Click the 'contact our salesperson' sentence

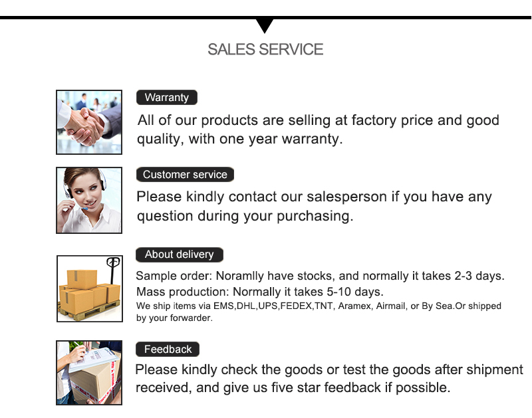tap(314, 197)
